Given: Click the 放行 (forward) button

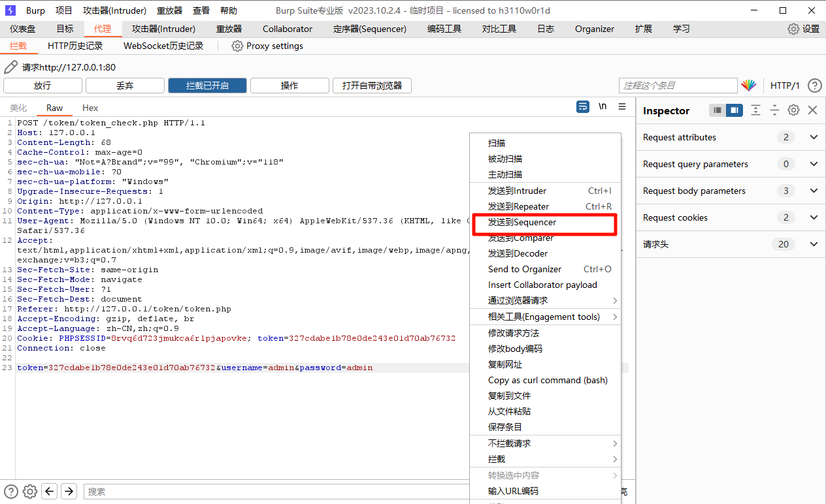Looking at the screenshot, I should tap(42, 86).
